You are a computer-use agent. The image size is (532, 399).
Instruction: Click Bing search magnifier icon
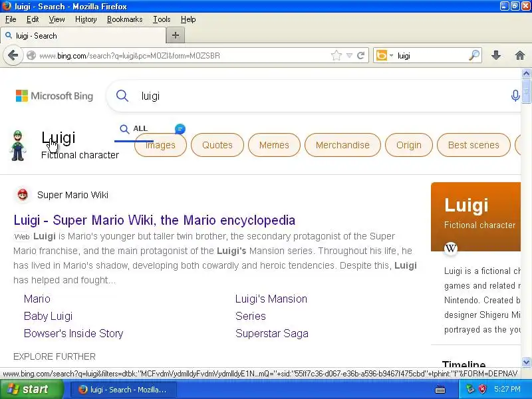122,96
